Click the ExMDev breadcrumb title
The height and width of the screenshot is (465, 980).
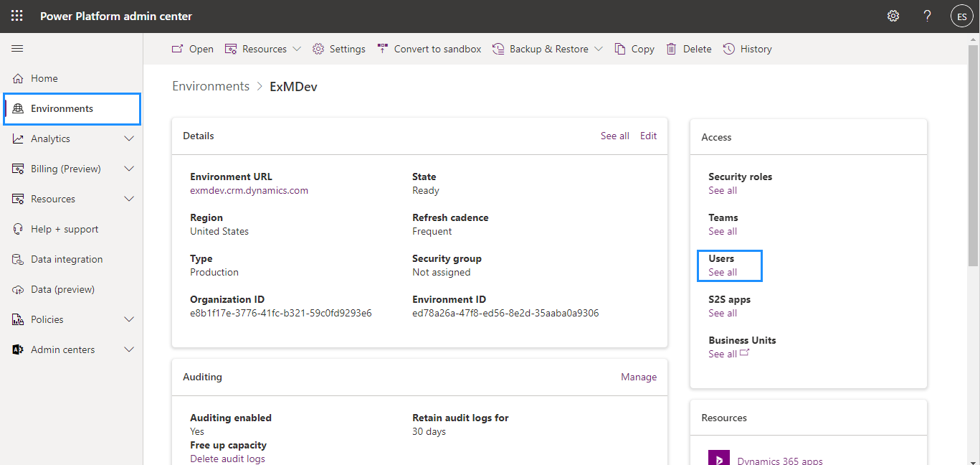(293, 86)
